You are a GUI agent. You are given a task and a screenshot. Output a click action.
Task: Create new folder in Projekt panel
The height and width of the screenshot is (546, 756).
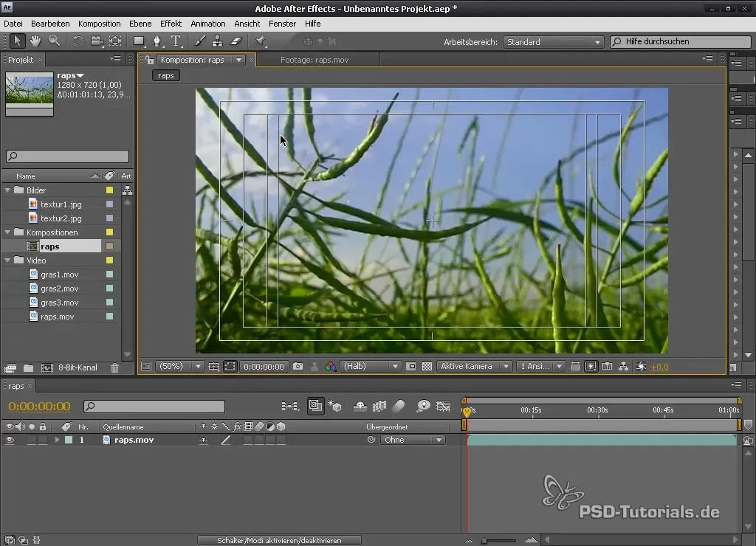(x=29, y=367)
